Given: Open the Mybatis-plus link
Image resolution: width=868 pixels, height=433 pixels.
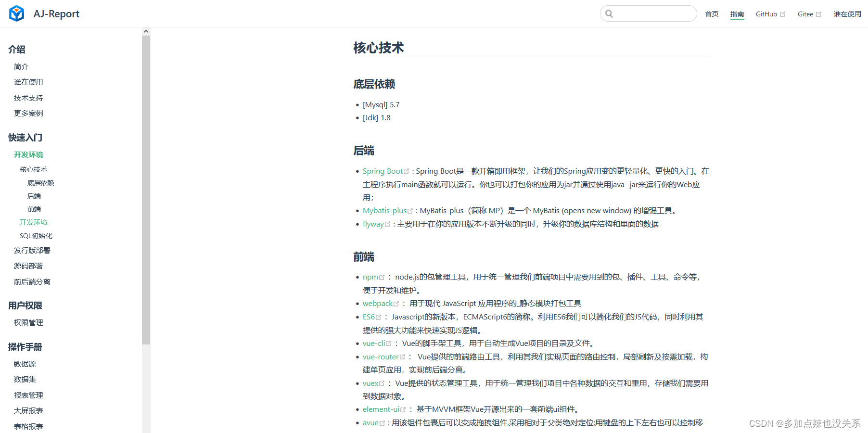Looking at the screenshot, I should pyautogui.click(x=384, y=211).
